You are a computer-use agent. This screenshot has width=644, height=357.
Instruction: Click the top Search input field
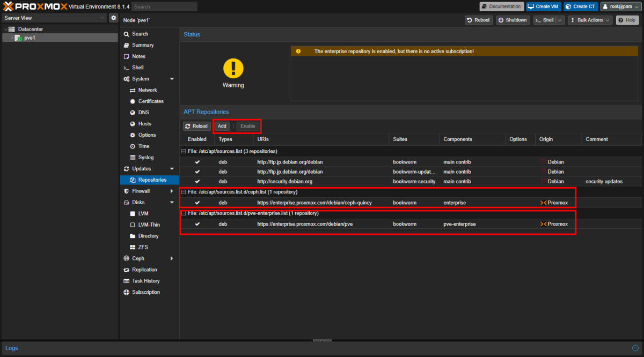pos(164,6)
